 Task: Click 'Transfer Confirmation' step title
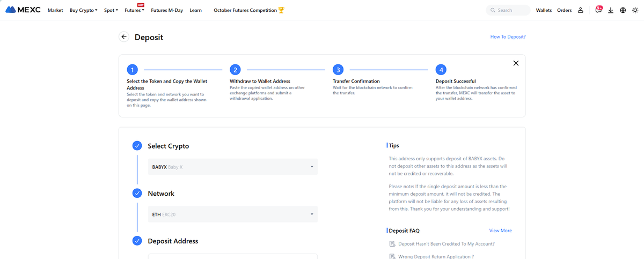(x=356, y=81)
